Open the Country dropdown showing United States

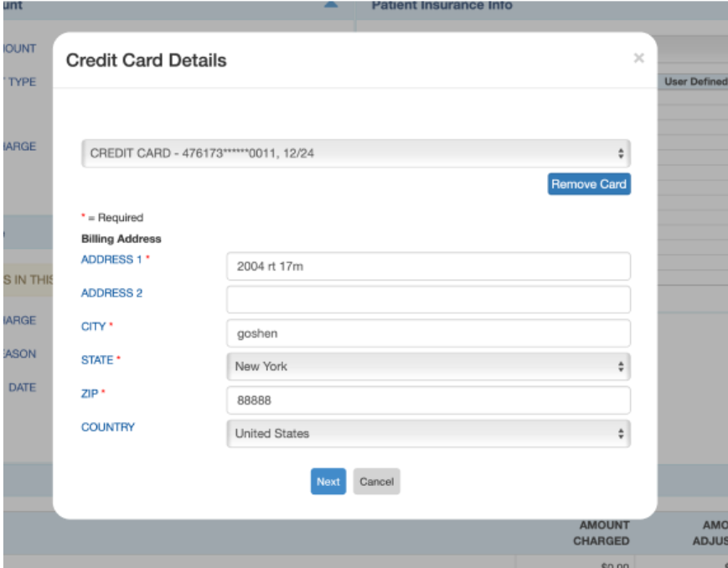427,434
